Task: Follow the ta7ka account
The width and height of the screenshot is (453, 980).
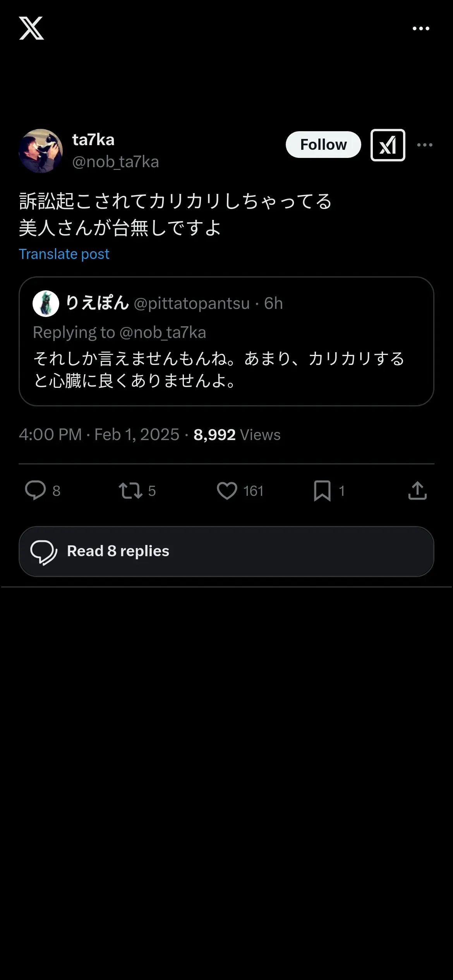Action: [x=323, y=145]
